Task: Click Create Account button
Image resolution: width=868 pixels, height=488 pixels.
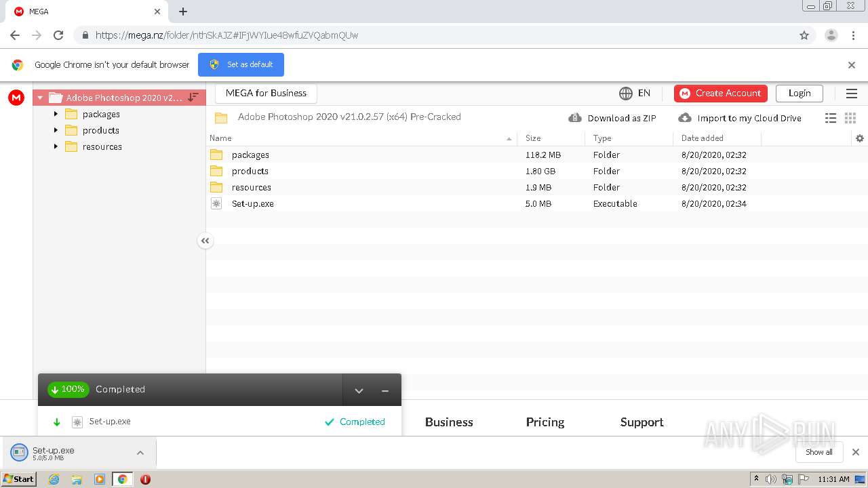Action: click(x=720, y=94)
